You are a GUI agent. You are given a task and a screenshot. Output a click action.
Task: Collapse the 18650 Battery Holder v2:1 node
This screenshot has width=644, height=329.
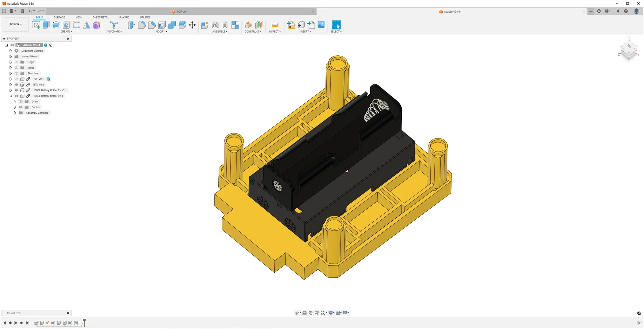tap(11, 96)
